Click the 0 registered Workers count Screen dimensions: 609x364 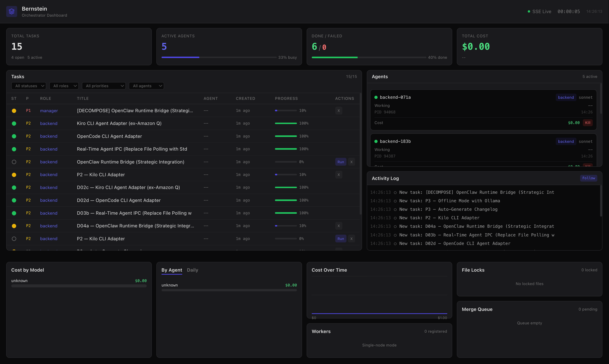[x=436, y=331]
